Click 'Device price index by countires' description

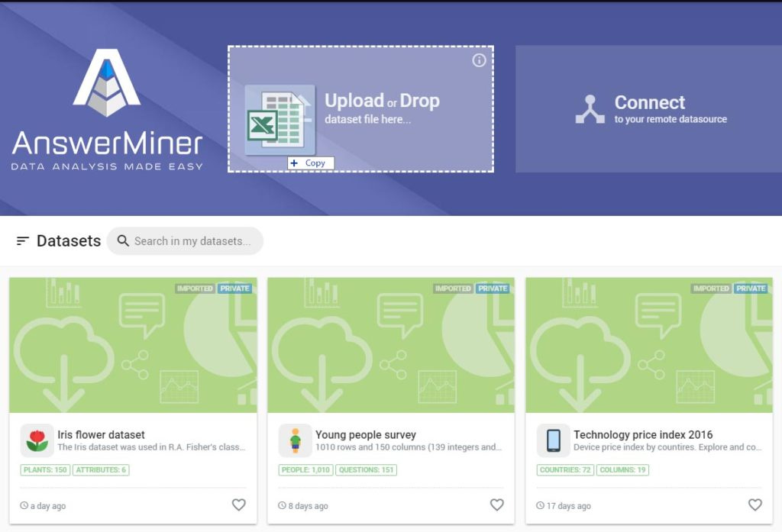coord(667,447)
